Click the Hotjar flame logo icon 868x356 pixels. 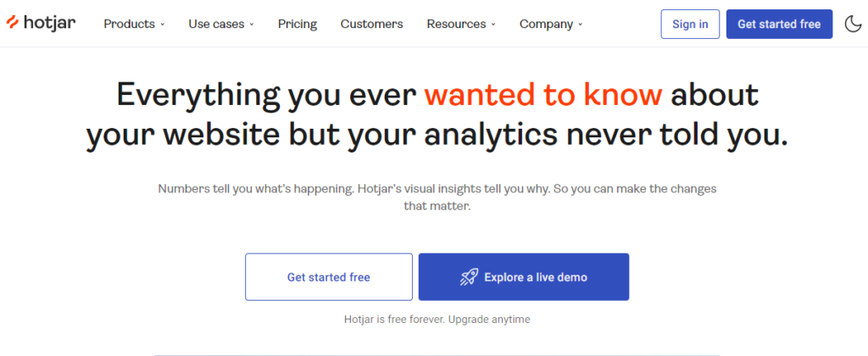[14, 23]
